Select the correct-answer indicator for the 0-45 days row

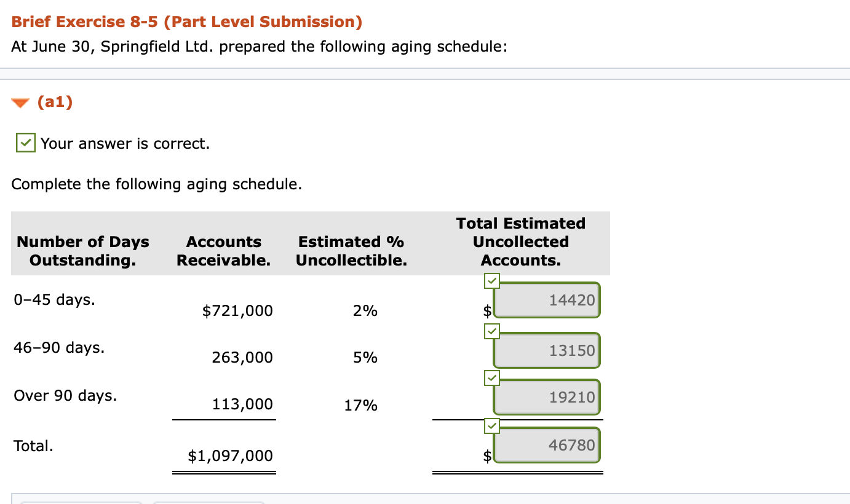click(x=492, y=281)
